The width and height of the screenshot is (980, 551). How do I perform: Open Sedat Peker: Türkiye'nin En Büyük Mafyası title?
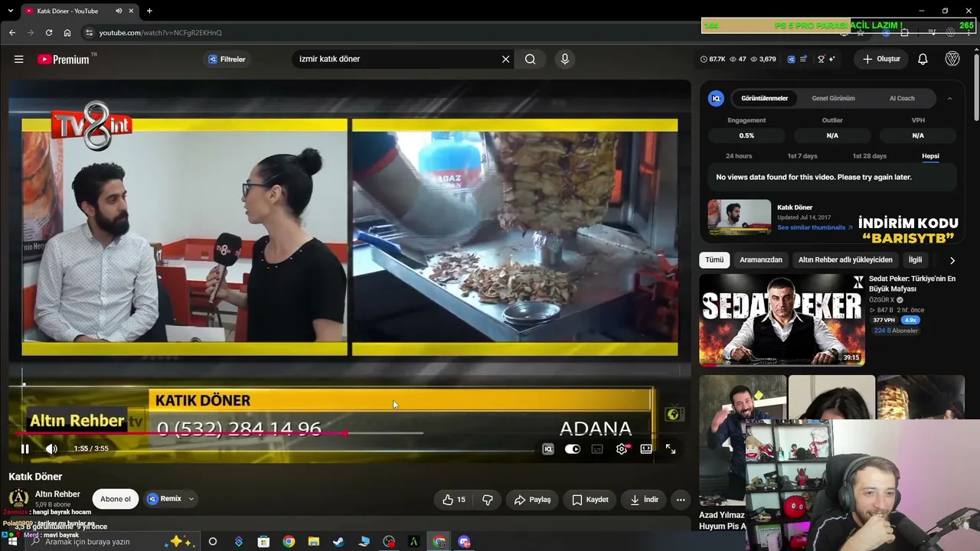point(912,284)
